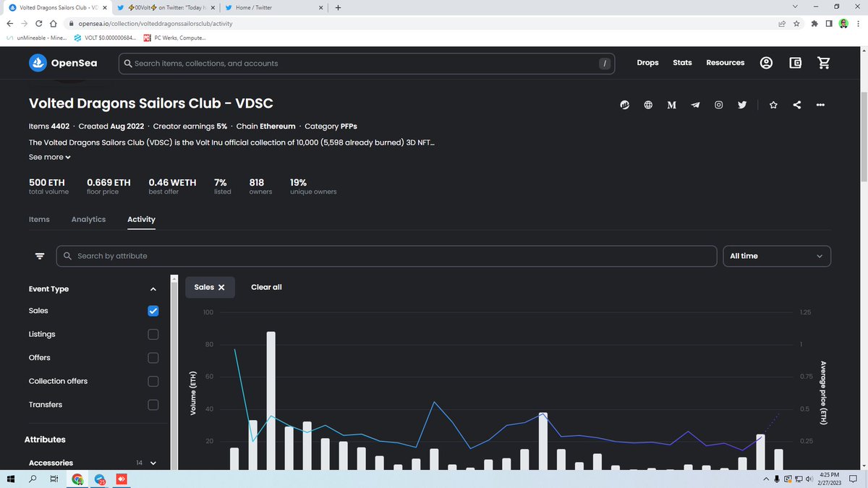Open the new tab with plus button
The width and height of the screenshot is (868, 488).
pyautogui.click(x=338, y=7)
